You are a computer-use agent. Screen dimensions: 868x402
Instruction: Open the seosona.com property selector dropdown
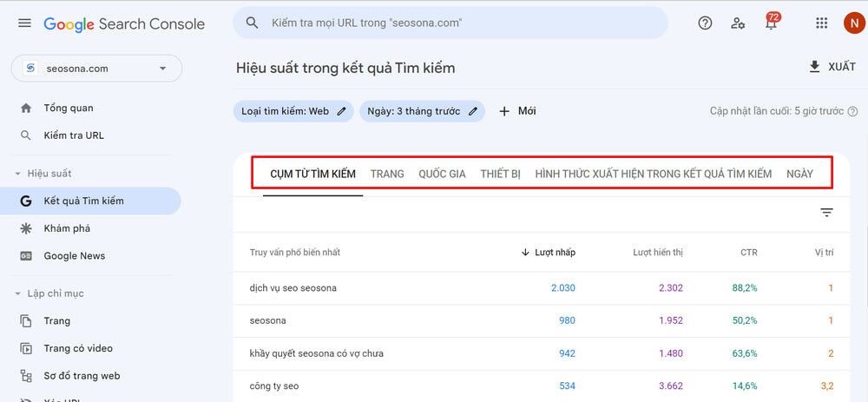(163, 69)
